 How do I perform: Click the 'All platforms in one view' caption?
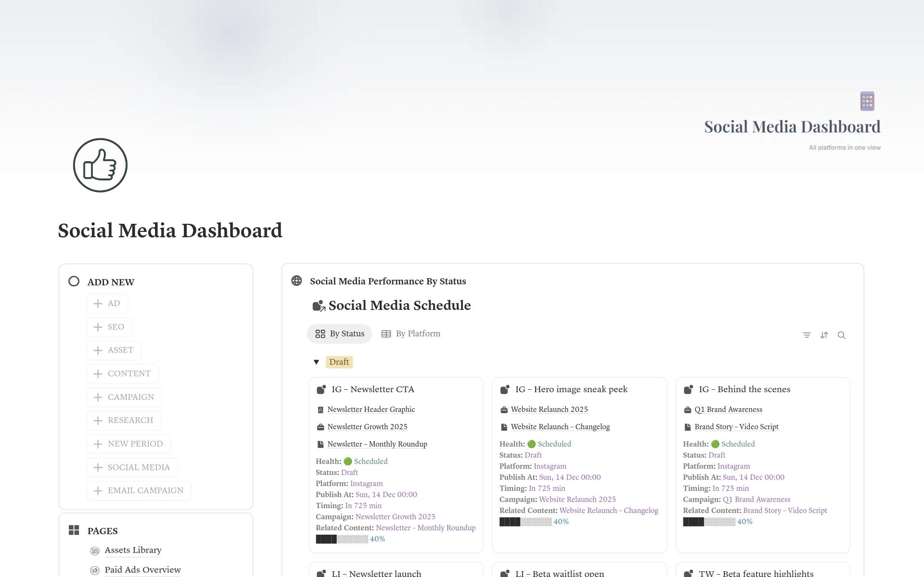[845, 148]
